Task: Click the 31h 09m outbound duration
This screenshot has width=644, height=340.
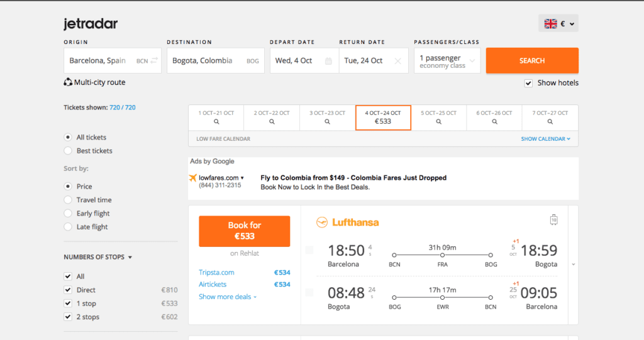Action: 442,248
